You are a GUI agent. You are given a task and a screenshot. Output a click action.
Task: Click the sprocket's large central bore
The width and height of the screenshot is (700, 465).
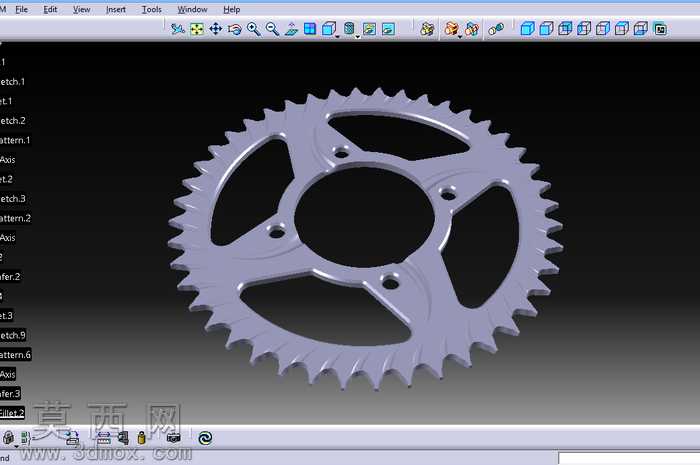click(364, 217)
